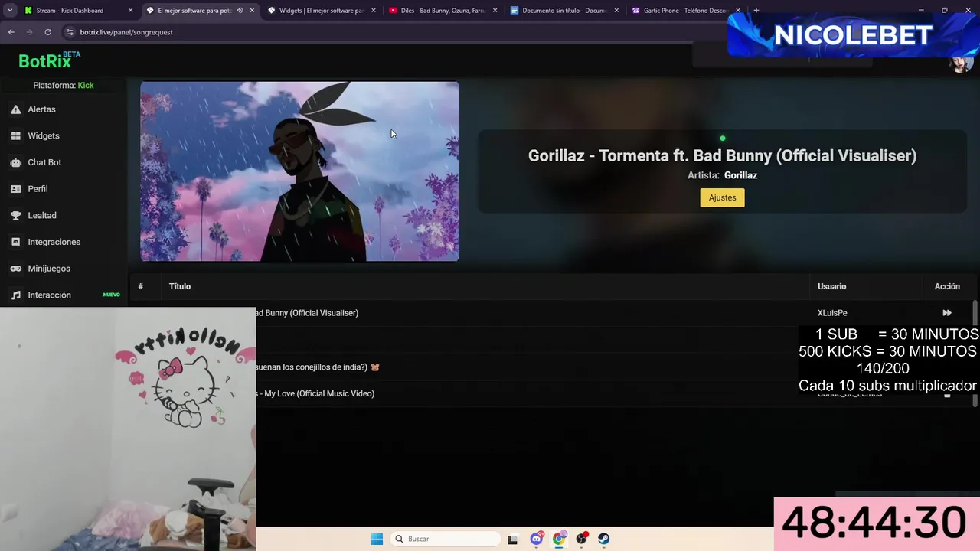Click the Título column header
The width and height of the screenshot is (980, 551).
[180, 286]
